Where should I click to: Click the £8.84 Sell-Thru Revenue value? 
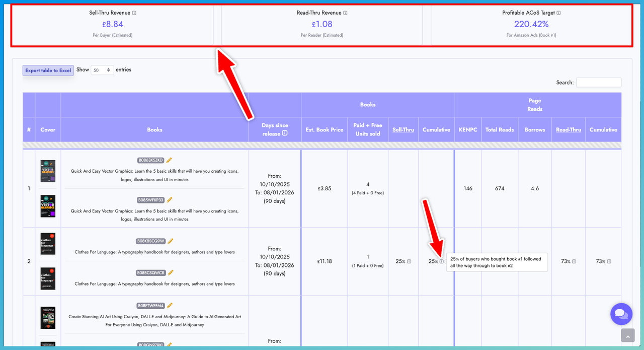click(112, 24)
